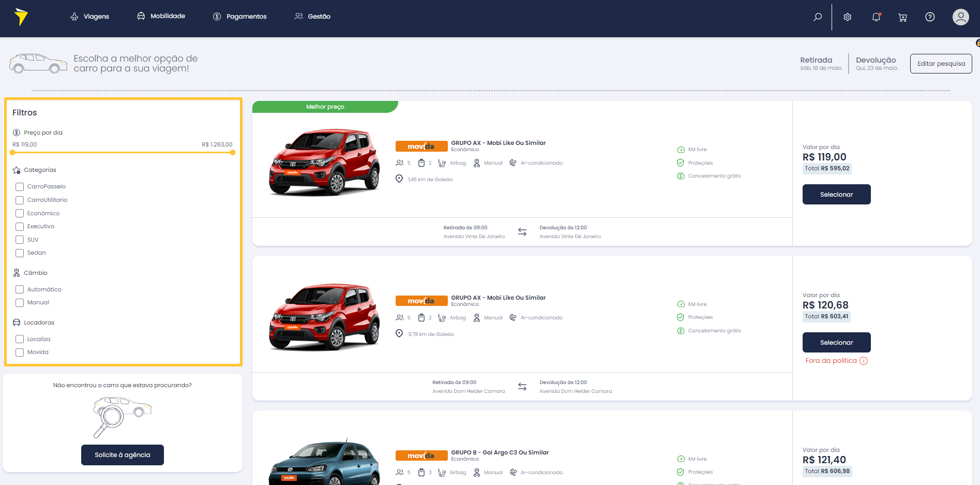This screenshot has height=485, width=980.
Task: Click the Solicite à agência button
Action: (123, 455)
